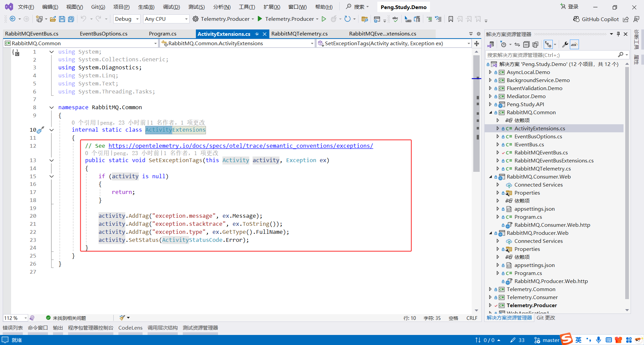Click Pending Changes Filter clock icon
This screenshot has width=644, height=345.
click(x=503, y=44)
